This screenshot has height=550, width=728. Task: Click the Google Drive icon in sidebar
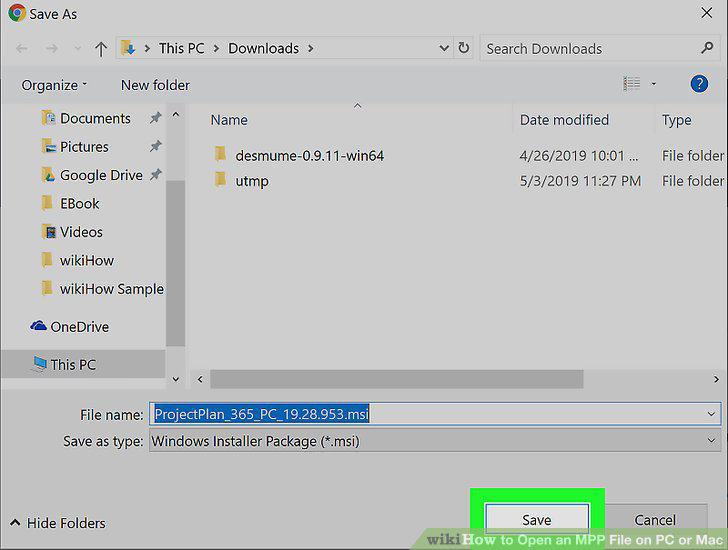pos(48,175)
